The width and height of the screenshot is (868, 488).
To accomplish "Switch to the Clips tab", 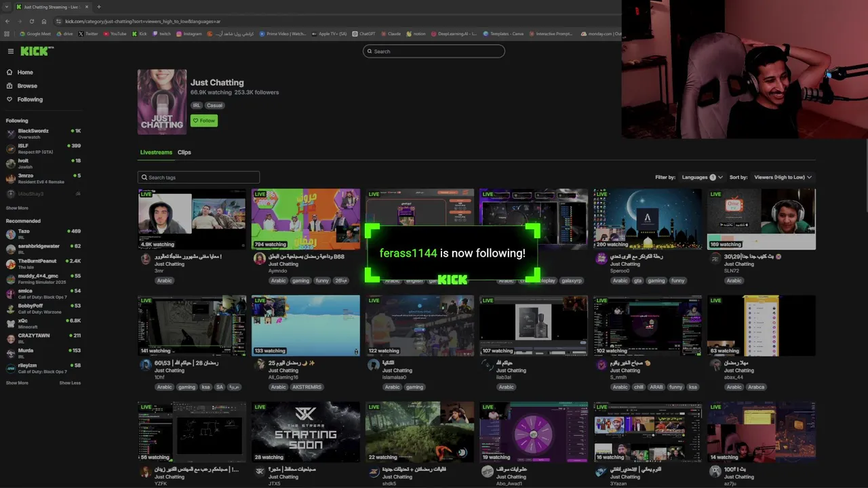I will click(184, 152).
